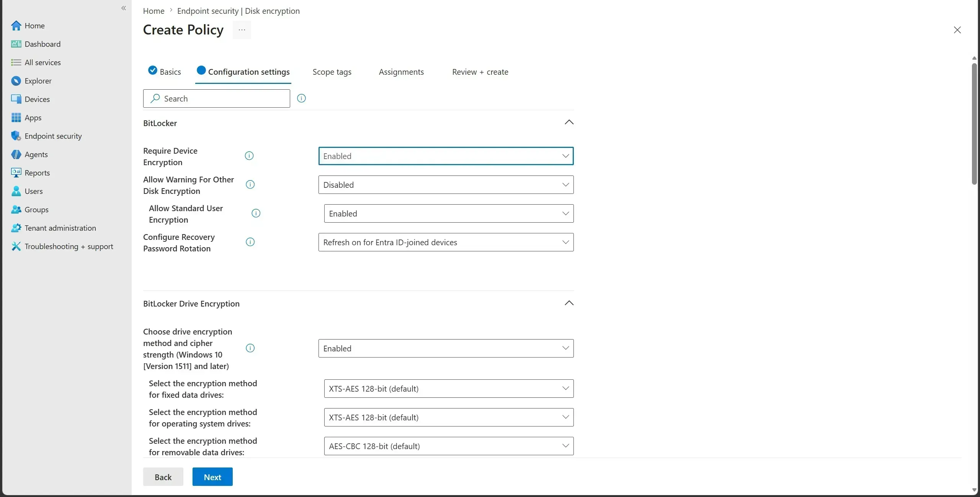This screenshot has width=980, height=497.
Task: Open the Explorer compass icon
Action: click(16, 81)
